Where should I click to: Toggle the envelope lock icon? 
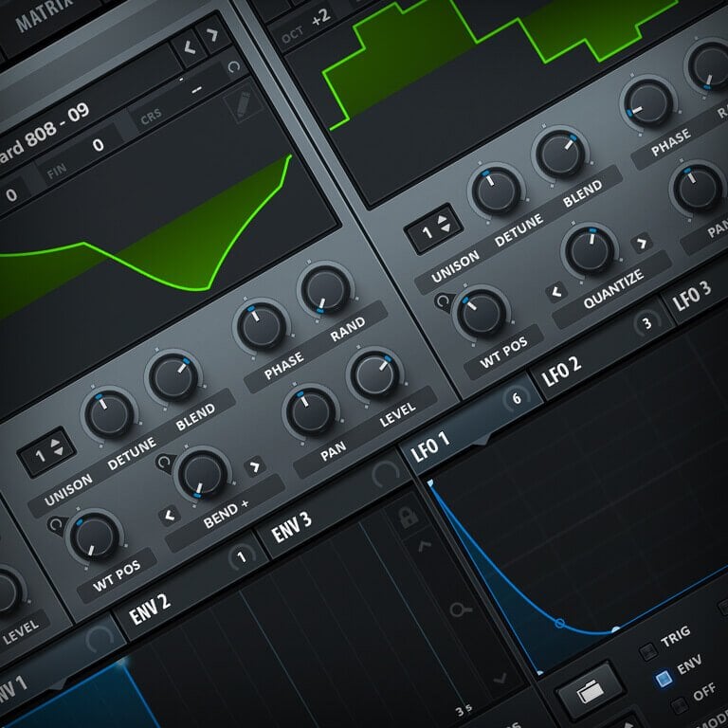coord(409,518)
